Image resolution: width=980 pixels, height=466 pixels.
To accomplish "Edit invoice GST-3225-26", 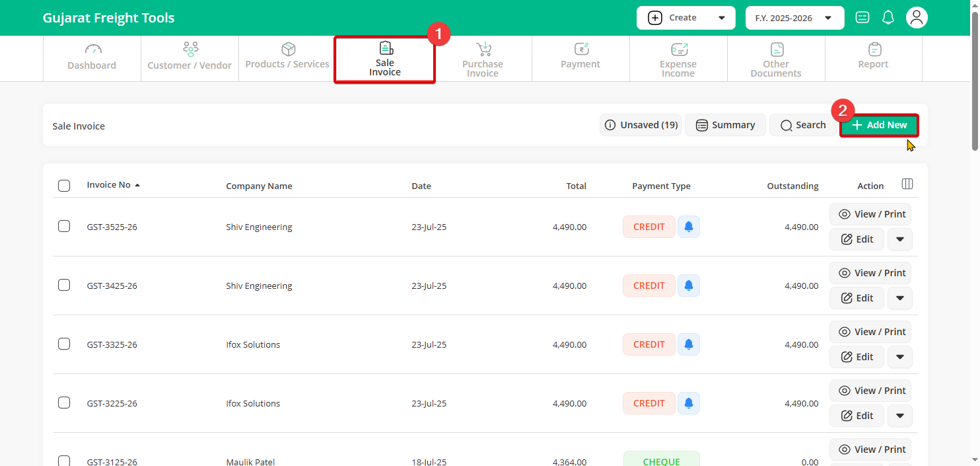I will (857, 416).
